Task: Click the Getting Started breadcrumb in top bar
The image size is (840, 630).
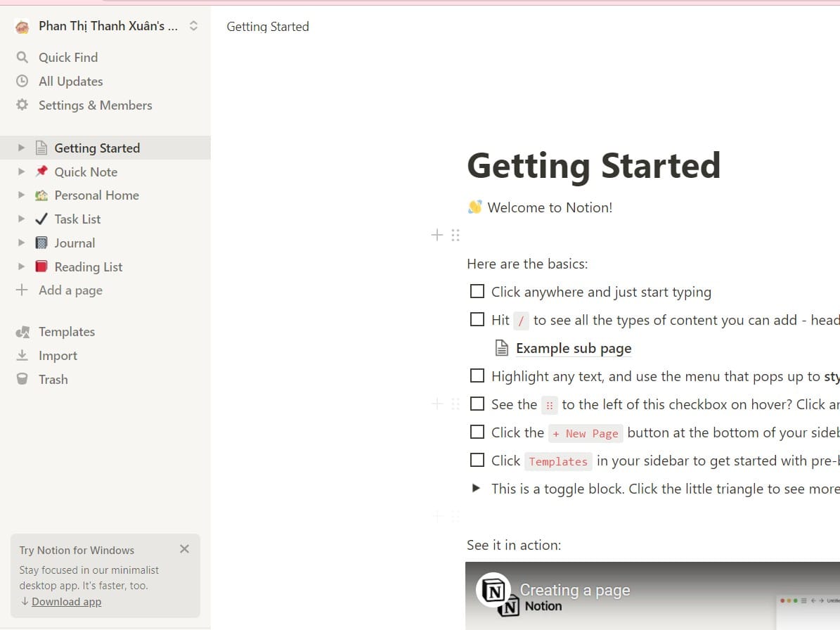Action: tap(268, 27)
